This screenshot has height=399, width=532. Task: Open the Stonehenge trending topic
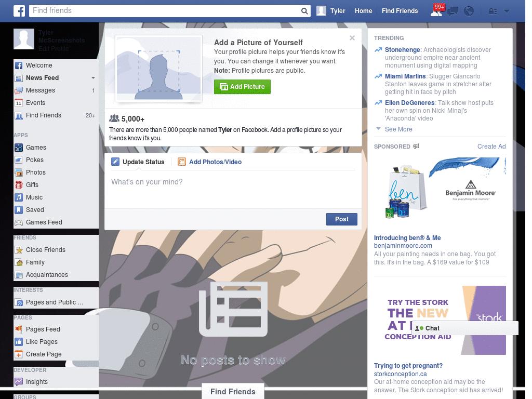[x=403, y=50]
